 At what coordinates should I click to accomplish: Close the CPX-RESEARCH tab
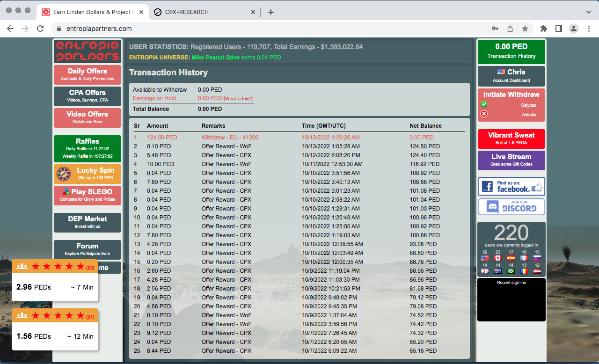pyautogui.click(x=253, y=12)
